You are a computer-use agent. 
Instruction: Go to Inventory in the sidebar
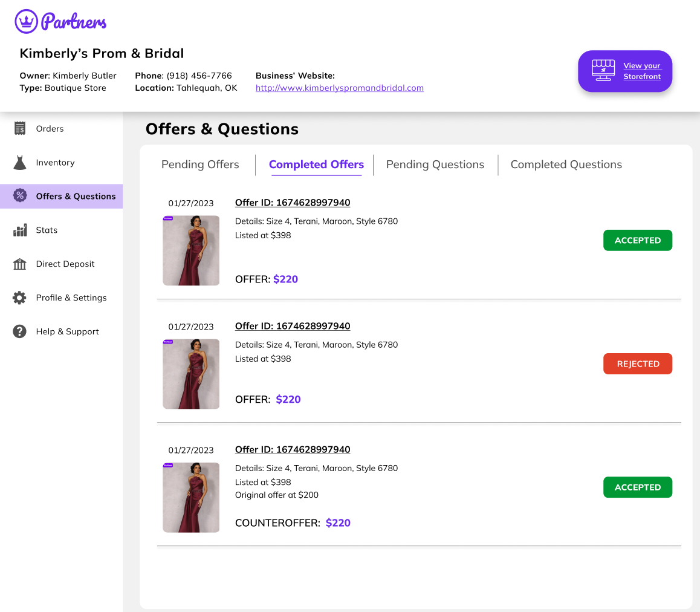point(56,163)
